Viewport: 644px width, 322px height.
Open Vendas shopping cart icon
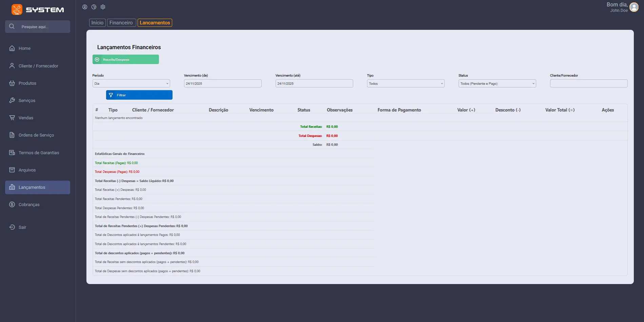click(12, 118)
